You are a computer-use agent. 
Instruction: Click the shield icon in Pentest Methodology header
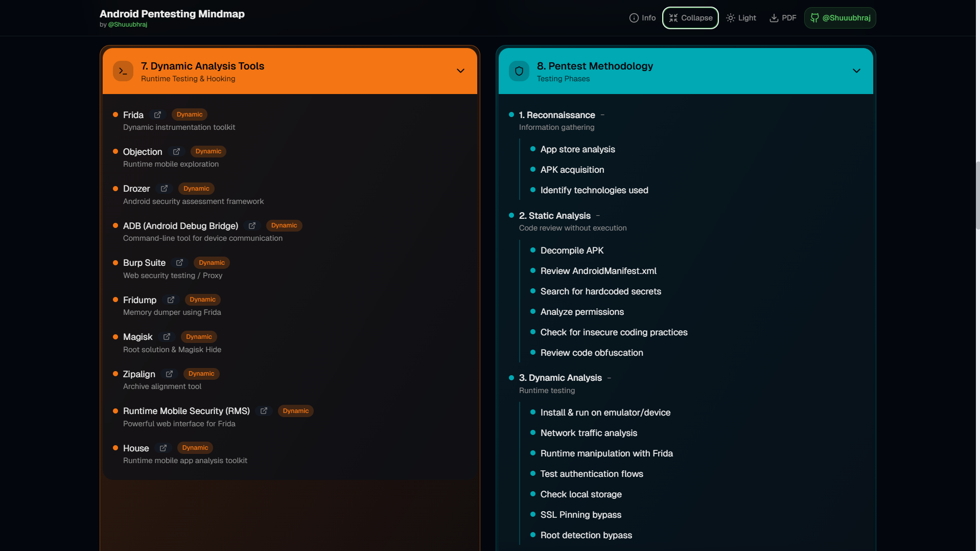click(x=519, y=71)
